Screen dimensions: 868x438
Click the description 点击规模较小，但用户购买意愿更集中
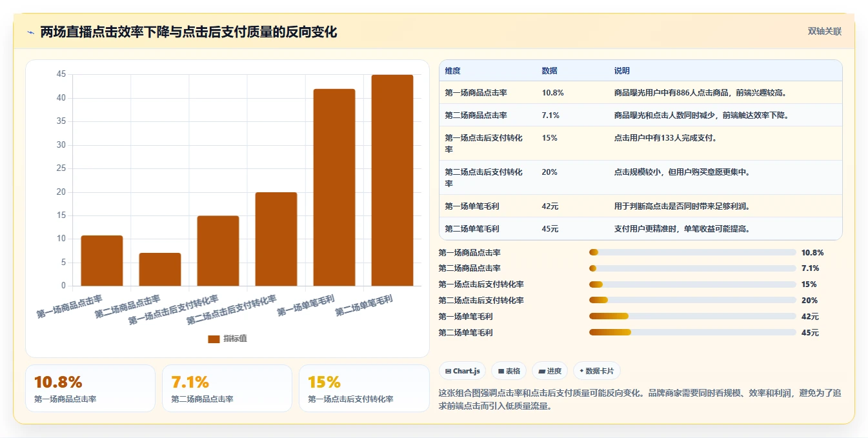point(682,172)
